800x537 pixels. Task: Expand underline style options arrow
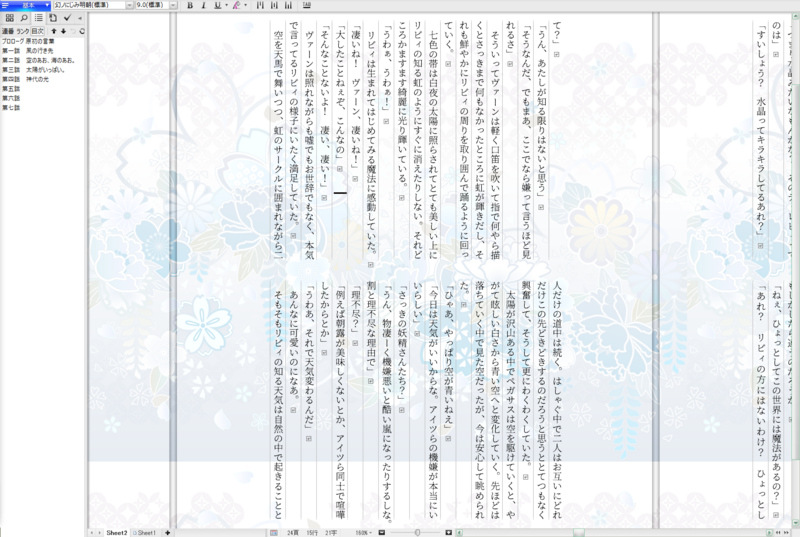click(x=226, y=5)
